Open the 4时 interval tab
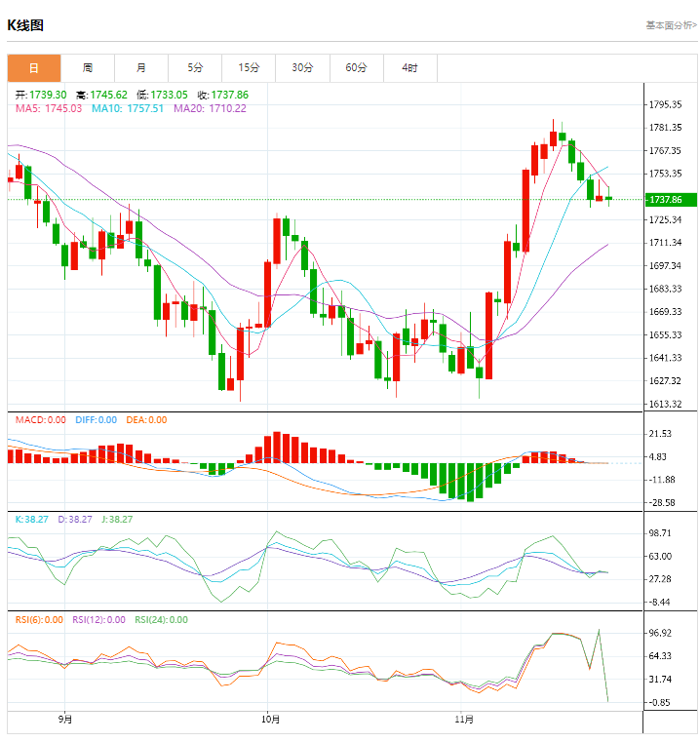 (409, 68)
